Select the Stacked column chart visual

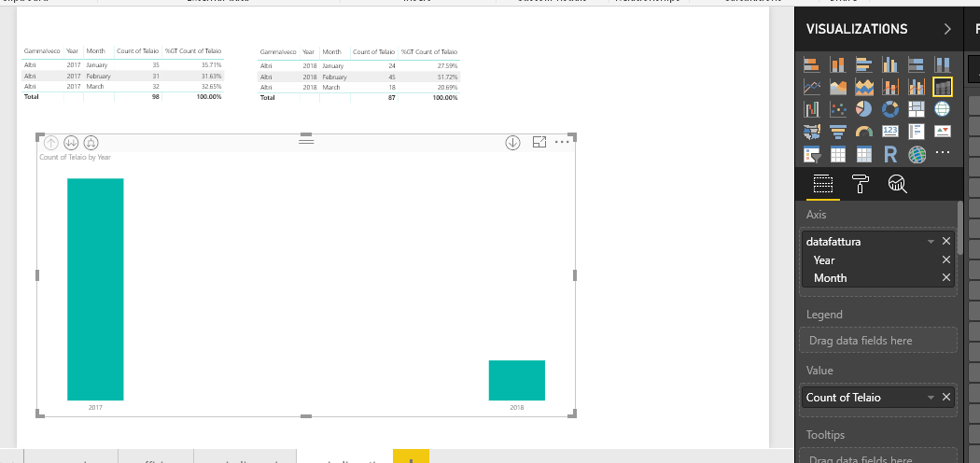pos(837,64)
